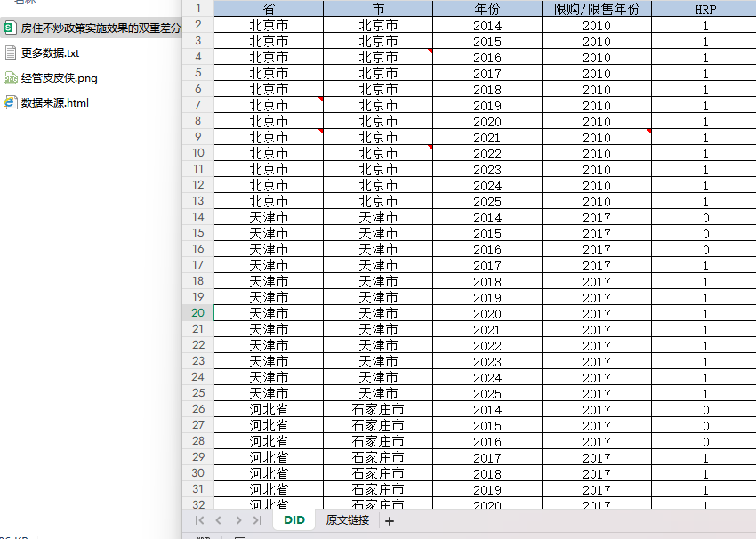
Task: Click 天津市 province cell in row 20
Action: click(269, 313)
